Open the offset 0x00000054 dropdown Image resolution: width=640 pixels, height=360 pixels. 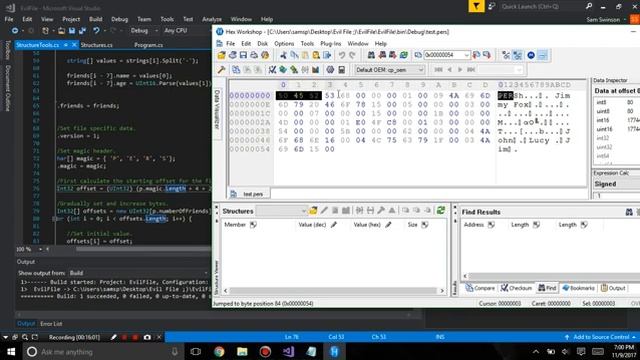467,55
